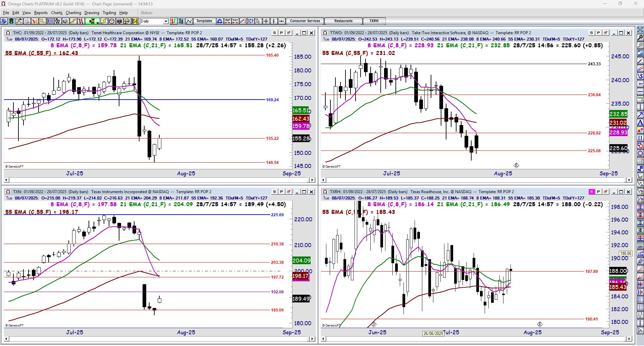Click the green 204.09 price tag on TXN

pos(301,261)
